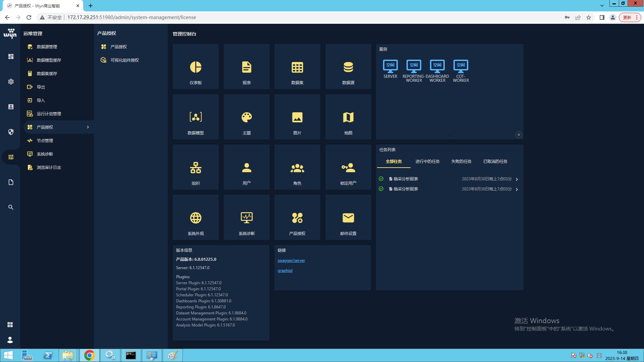The height and width of the screenshot is (362, 644).
Task: Open the 数据模型 tile
Action: tap(196, 117)
